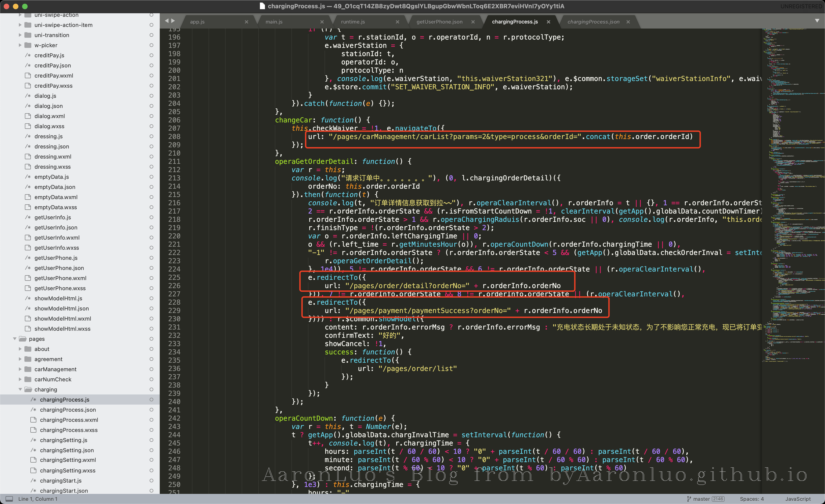Collapse the charging folder
Image resolution: width=825 pixels, height=504 pixels.
click(20, 390)
